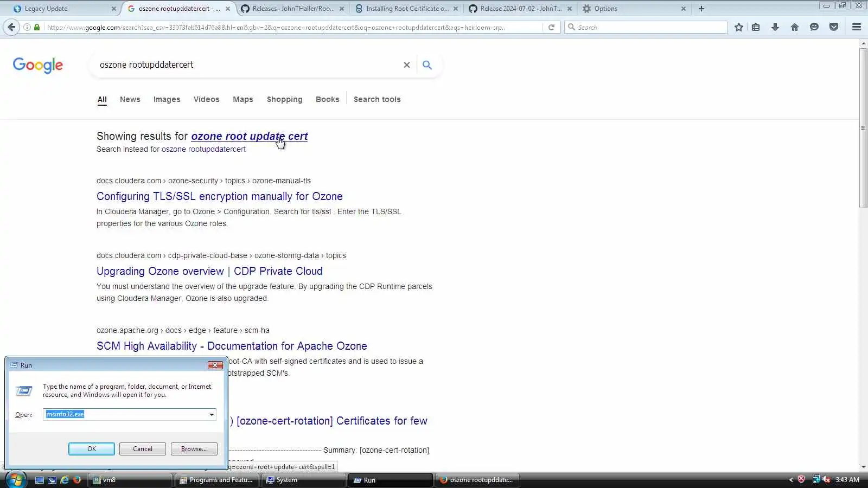Switch to the Options tab
868x488 pixels.
(x=635, y=9)
